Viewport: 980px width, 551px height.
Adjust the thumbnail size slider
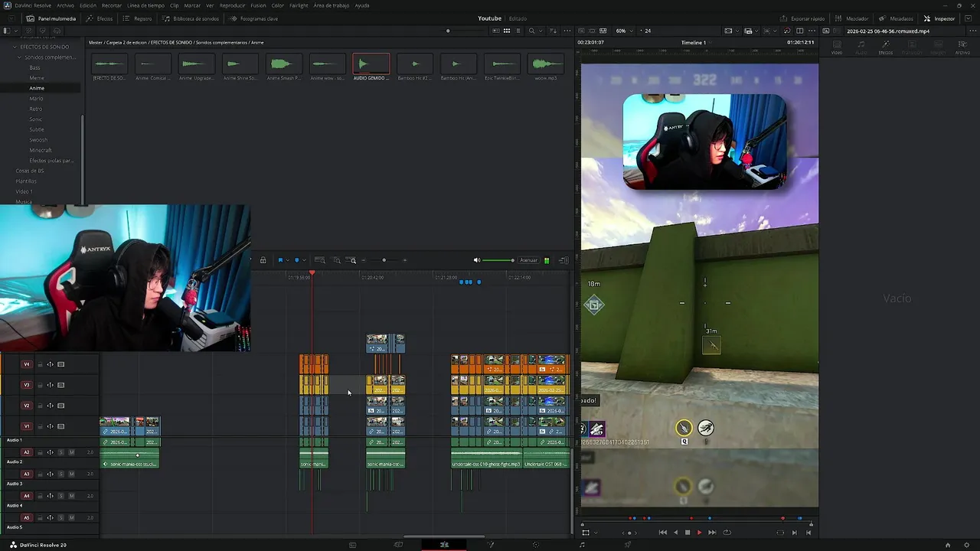click(x=462, y=31)
